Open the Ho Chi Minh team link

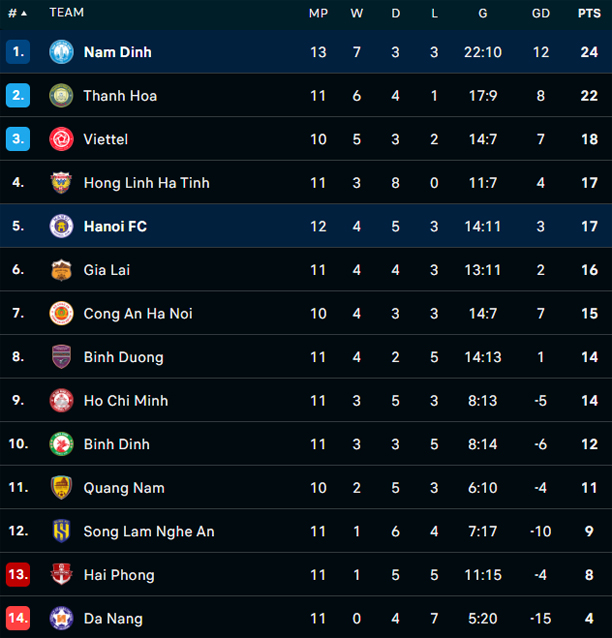click(125, 401)
